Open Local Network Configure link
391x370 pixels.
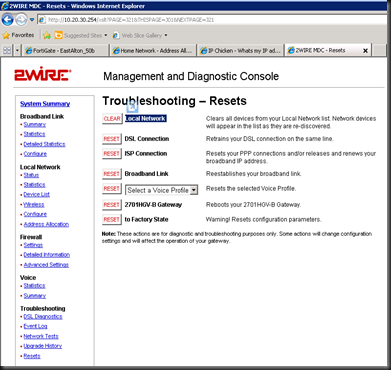coord(35,214)
